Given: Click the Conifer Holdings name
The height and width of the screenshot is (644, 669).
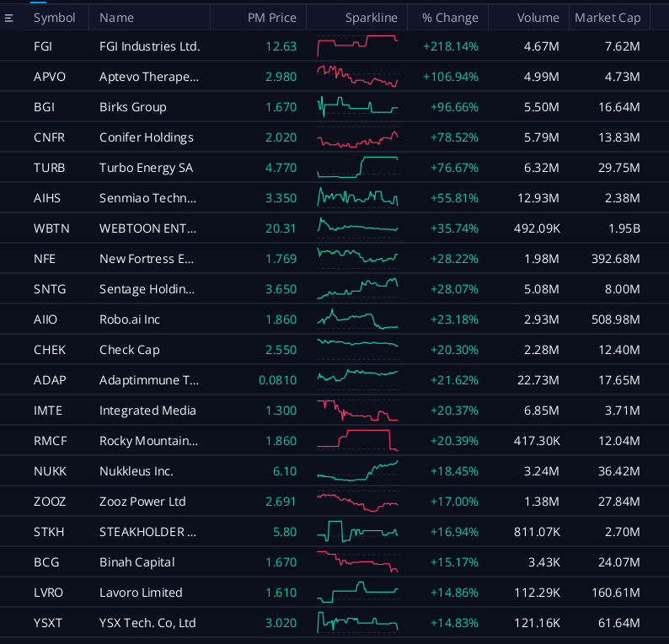Looking at the screenshot, I should pos(147,137).
